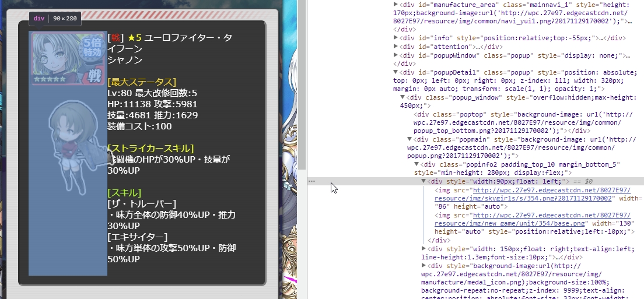This screenshot has width=644, height=299.
Task: Click the Lv:80 最大改修回数:5 line
Action: [152, 93]
